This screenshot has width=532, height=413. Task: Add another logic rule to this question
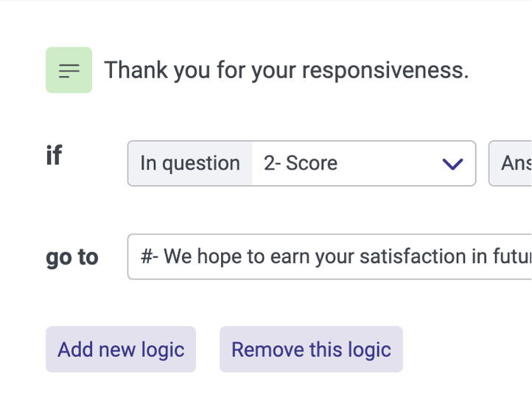click(121, 349)
